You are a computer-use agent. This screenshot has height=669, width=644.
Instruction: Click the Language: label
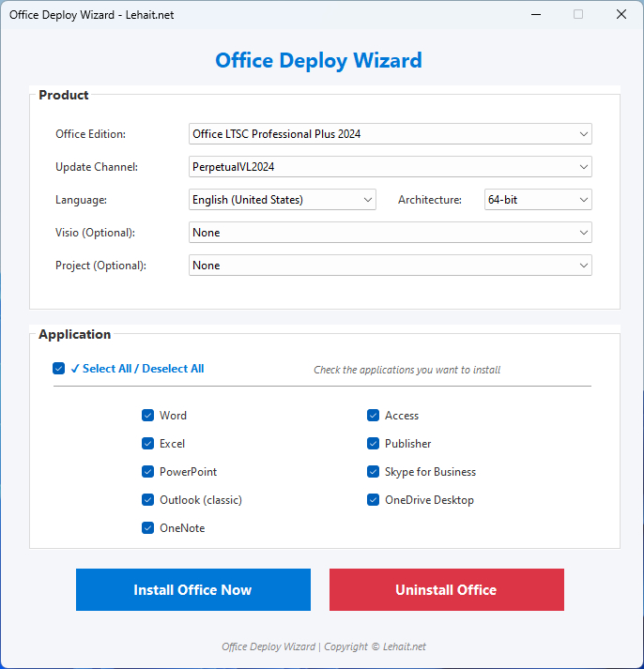tap(81, 200)
